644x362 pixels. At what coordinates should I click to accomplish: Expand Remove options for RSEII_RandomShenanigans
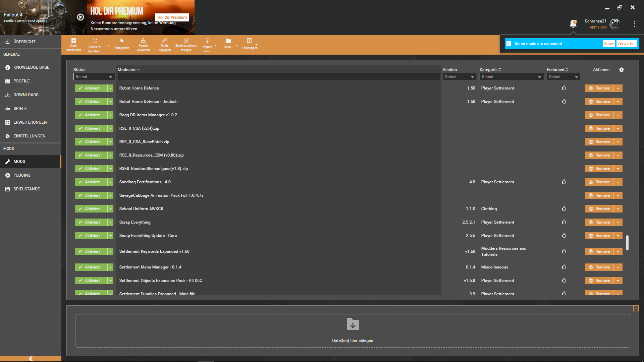pos(618,169)
